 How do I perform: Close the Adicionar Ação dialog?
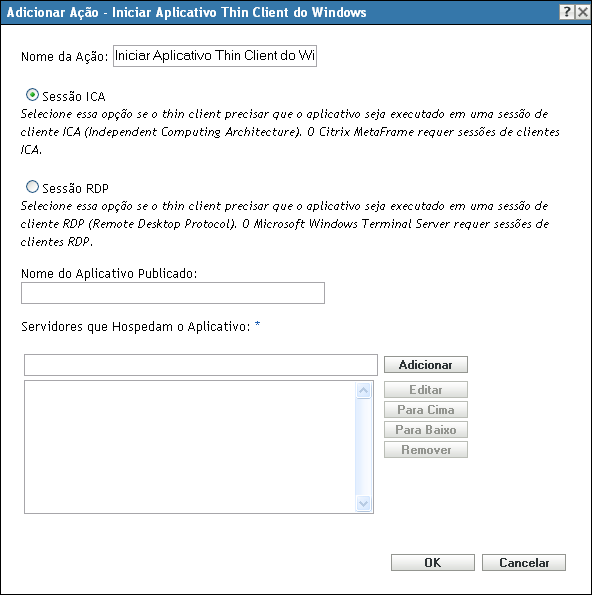pyautogui.click(x=582, y=12)
